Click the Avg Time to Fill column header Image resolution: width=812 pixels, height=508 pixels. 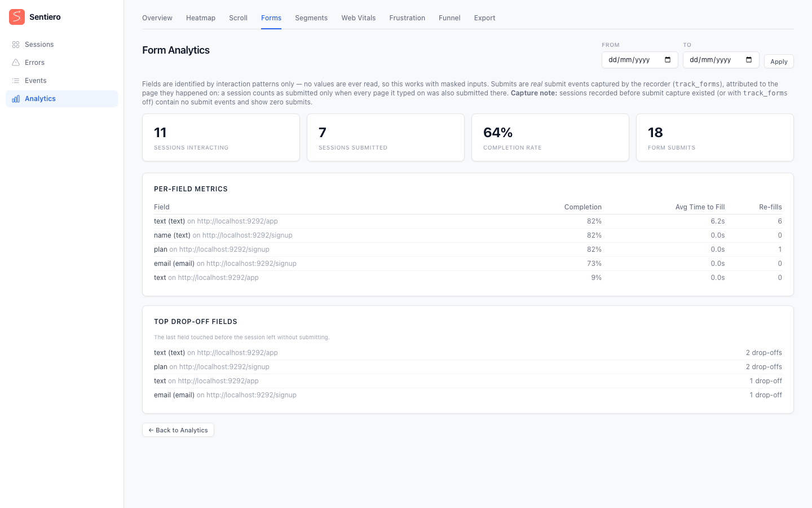(700, 207)
